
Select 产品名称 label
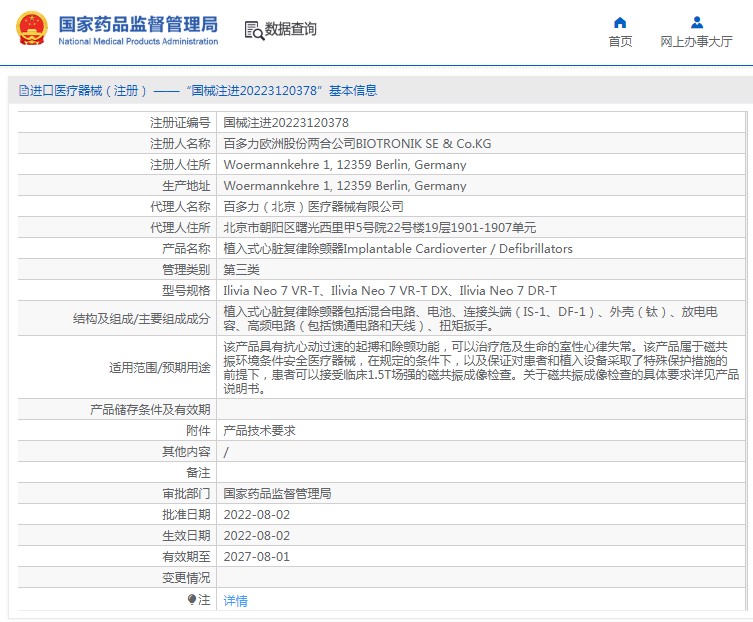point(186,249)
